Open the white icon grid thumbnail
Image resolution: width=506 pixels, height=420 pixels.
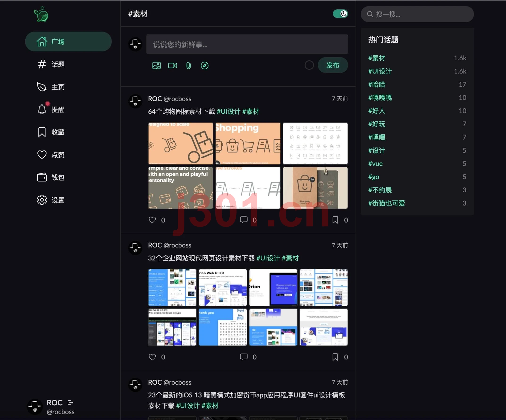click(x=315, y=143)
